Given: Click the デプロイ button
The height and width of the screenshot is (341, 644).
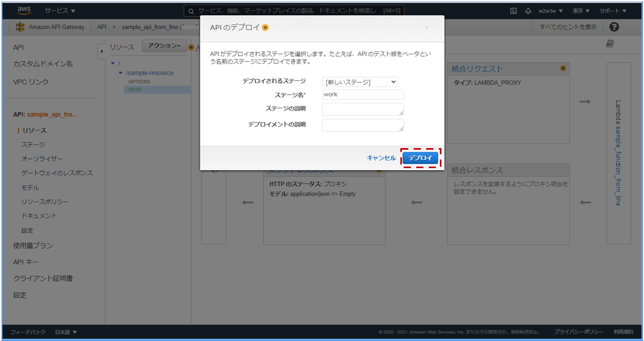Looking at the screenshot, I should (x=420, y=158).
